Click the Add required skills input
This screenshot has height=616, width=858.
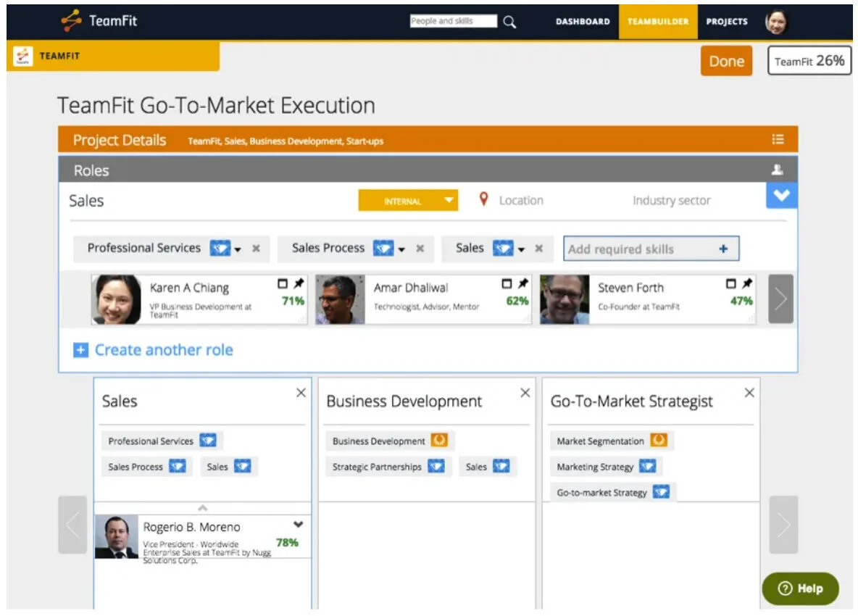[651, 249]
